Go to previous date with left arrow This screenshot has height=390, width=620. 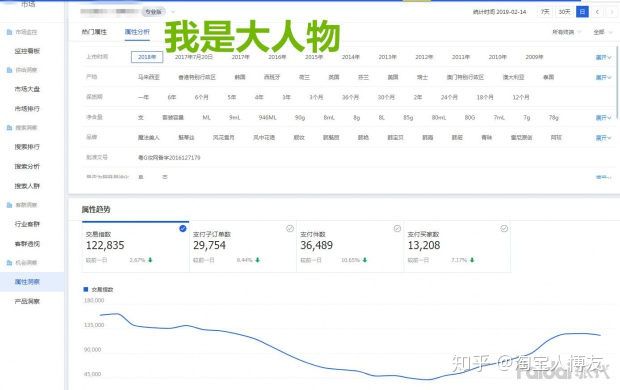click(597, 12)
